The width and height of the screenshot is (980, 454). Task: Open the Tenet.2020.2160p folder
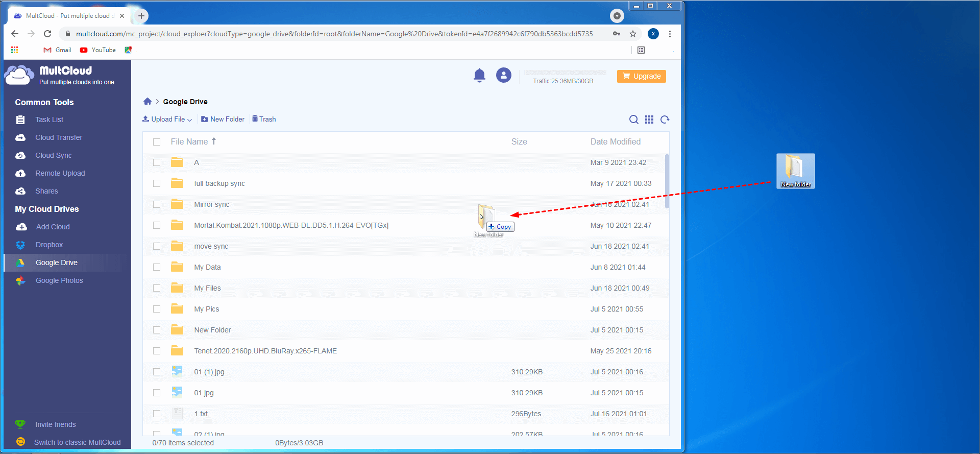pos(265,351)
